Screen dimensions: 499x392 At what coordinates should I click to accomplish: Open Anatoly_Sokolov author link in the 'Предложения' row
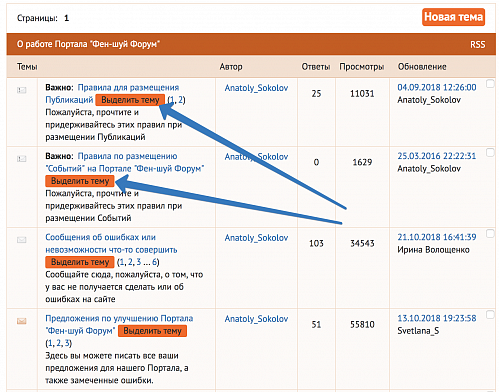click(256, 319)
